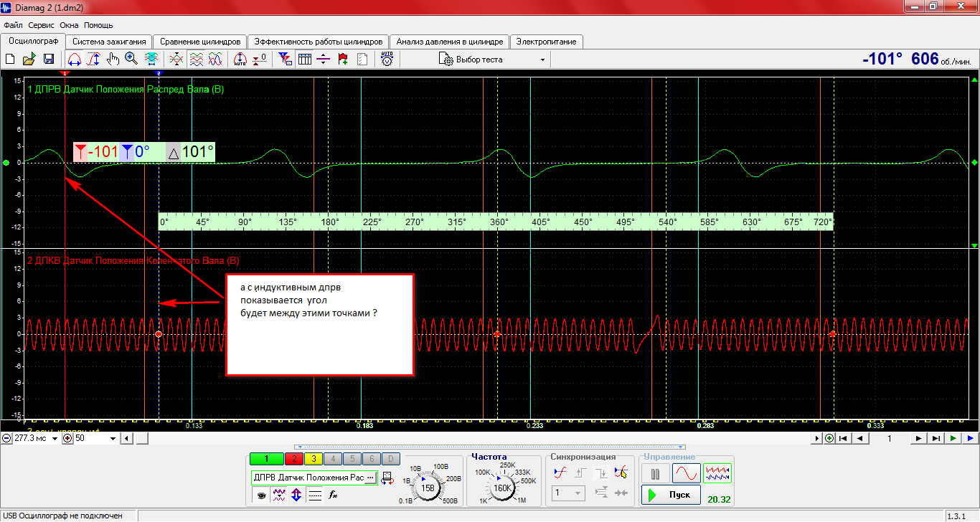Click the red-green crossed waveforms icon
This screenshot has width=980, height=522.
pos(177,60)
